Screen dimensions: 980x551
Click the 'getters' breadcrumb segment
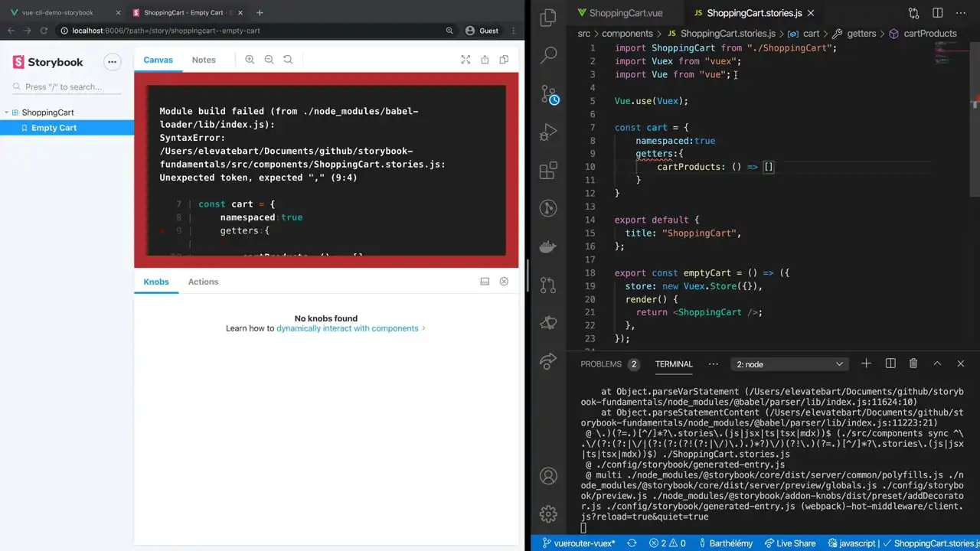point(861,34)
